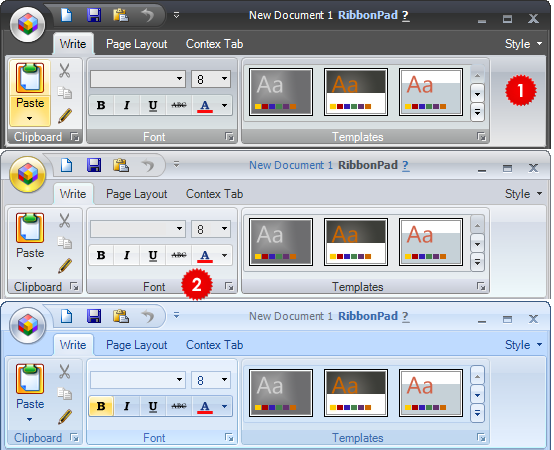Open Clipboard dialog launcher in black window
The width and height of the screenshot is (554, 450).
pyautogui.click(x=75, y=137)
